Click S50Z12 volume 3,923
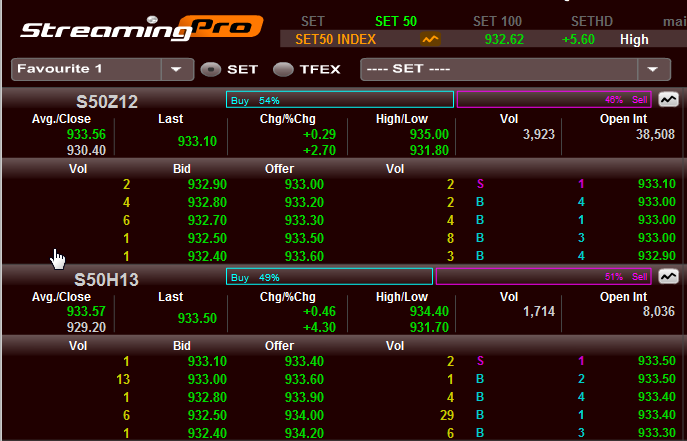 click(538, 134)
